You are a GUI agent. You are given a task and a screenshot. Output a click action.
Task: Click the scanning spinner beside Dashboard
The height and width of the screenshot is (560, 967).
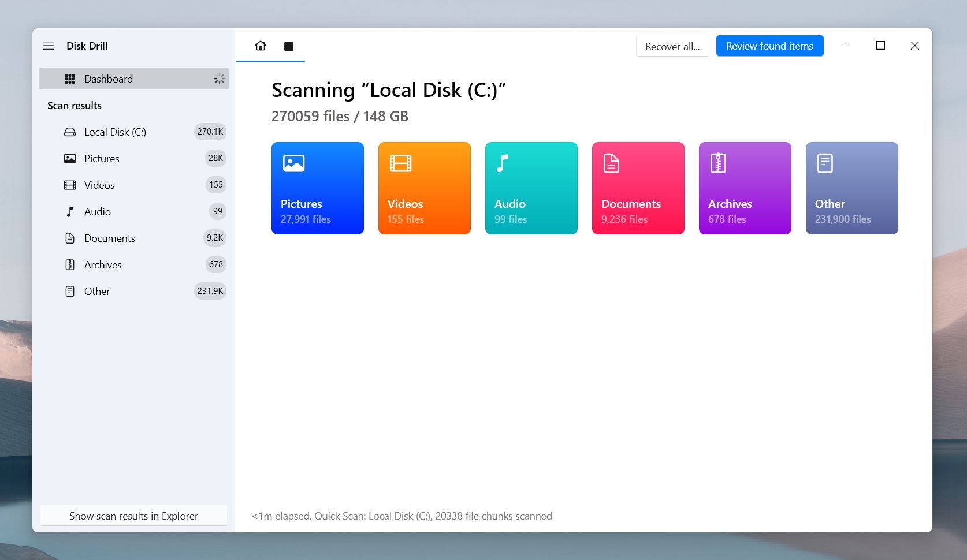[219, 79]
